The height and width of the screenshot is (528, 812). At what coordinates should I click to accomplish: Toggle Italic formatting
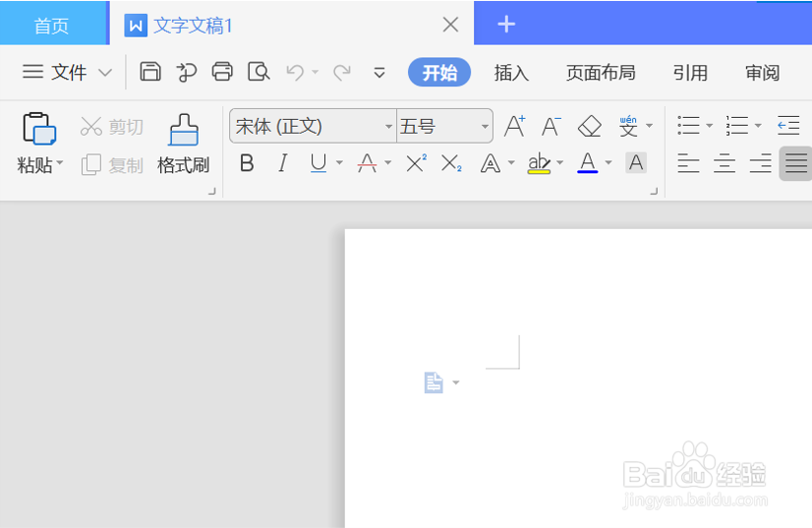[282, 163]
